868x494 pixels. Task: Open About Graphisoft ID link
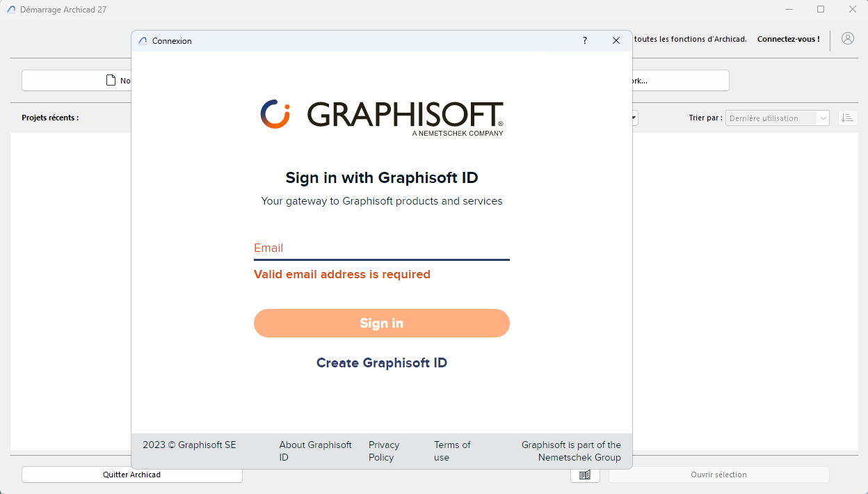(x=316, y=451)
